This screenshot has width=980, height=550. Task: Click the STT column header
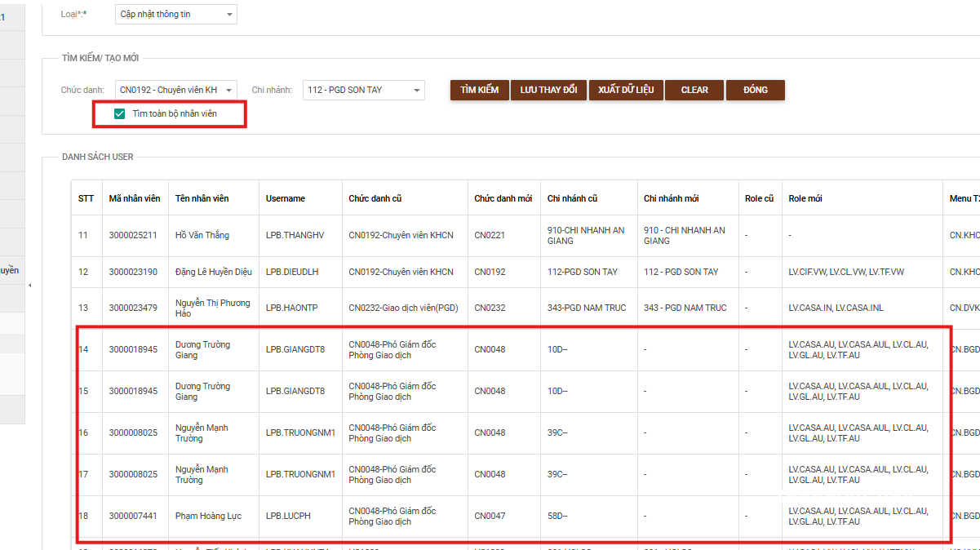86,198
